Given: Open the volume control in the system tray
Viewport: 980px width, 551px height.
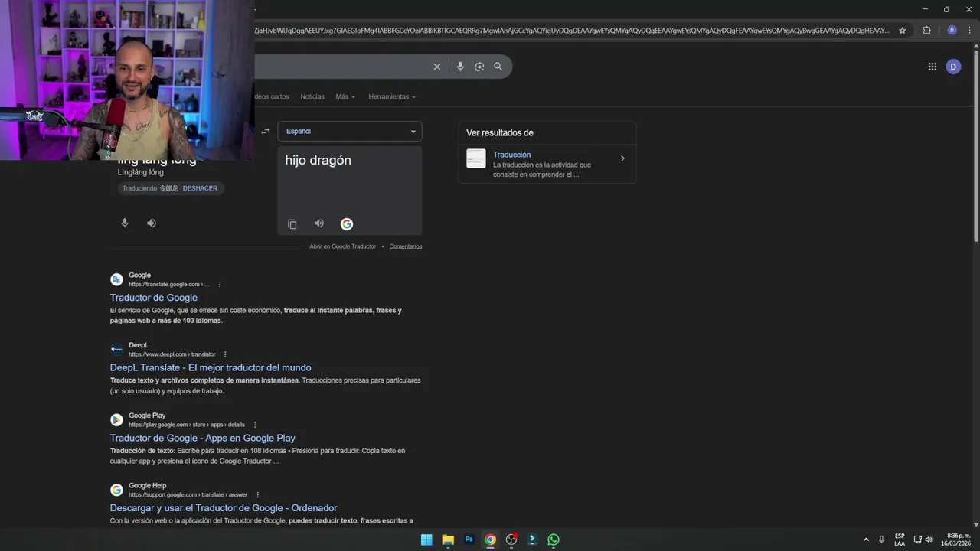Looking at the screenshot, I should [929, 540].
